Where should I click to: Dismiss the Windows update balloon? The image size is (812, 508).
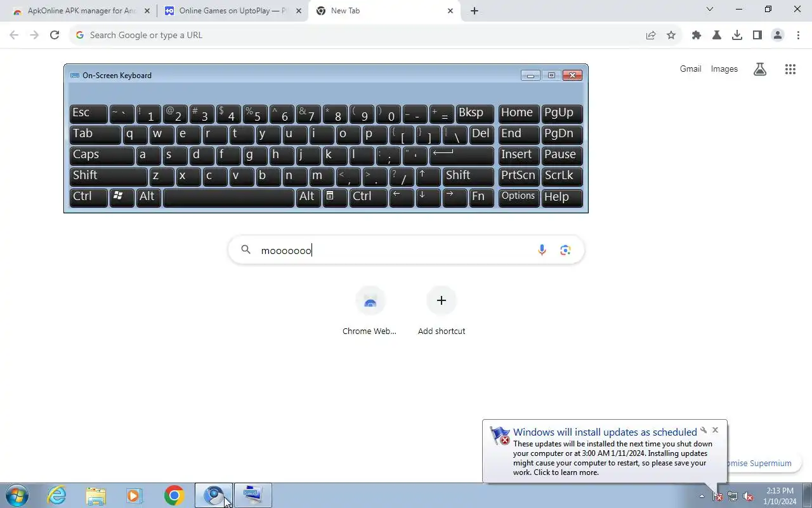pos(715,430)
